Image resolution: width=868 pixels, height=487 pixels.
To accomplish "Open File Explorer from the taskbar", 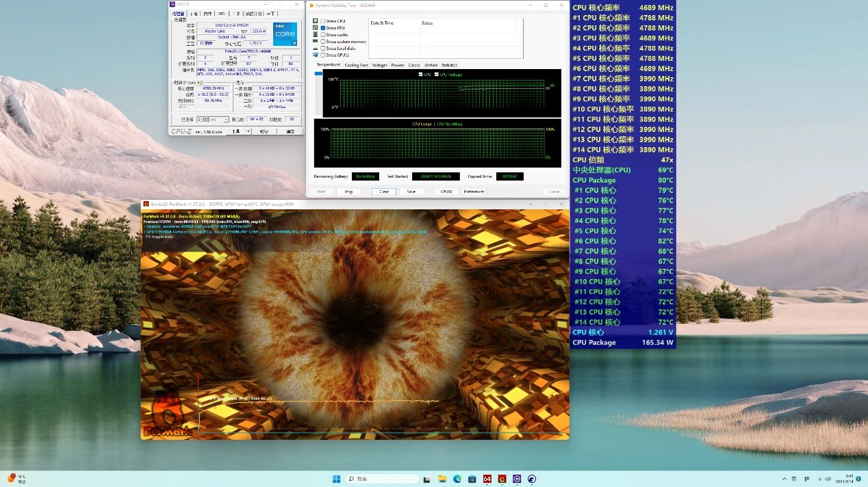I will [x=442, y=479].
